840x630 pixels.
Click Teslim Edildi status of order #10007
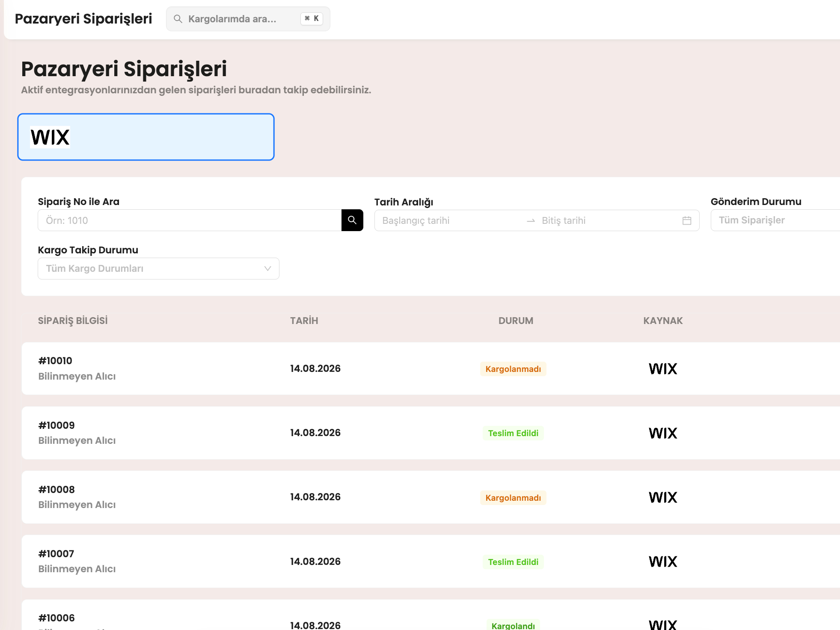pyautogui.click(x=513, y=562)
